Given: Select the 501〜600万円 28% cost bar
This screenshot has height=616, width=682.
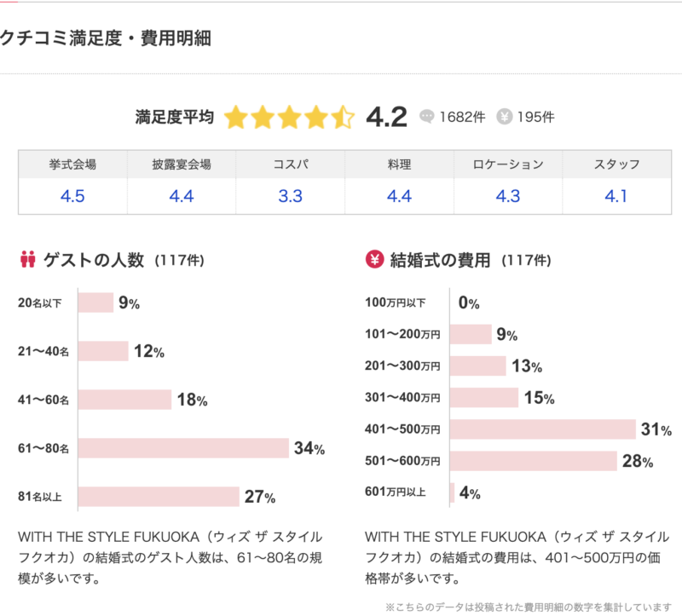Looking at the screenshot, I should (532, 461).
